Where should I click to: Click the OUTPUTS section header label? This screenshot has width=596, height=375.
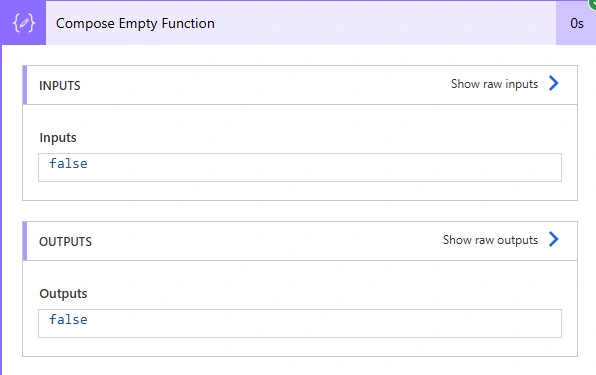tap(65, 242)
